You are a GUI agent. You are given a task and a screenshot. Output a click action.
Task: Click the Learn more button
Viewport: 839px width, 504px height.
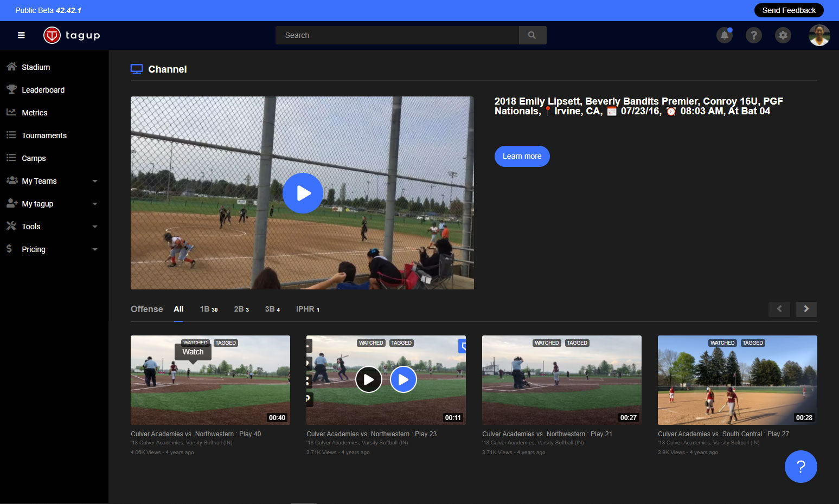522,156
